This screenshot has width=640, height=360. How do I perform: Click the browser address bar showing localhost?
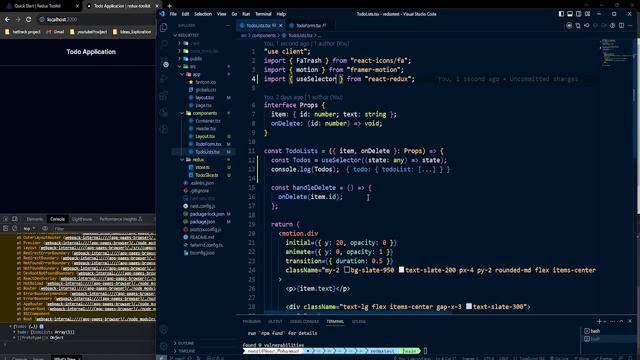pos(96,19)
